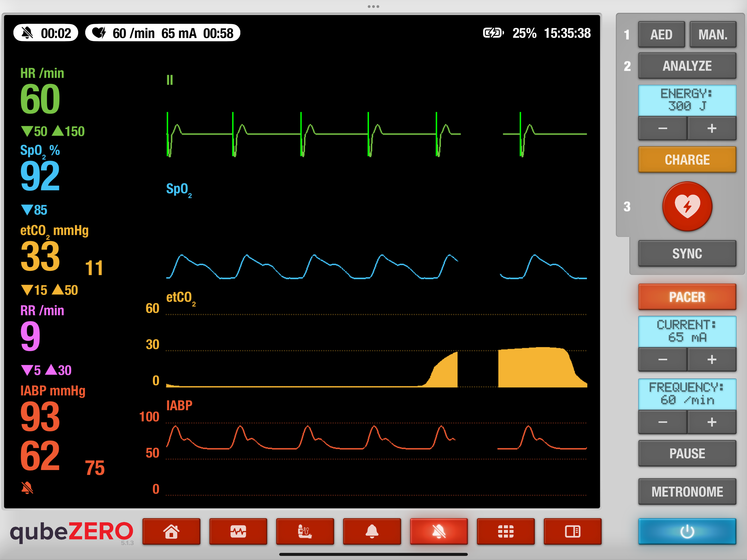Tap the IABP waveform label
747x560 pixels.
[179, 405]
